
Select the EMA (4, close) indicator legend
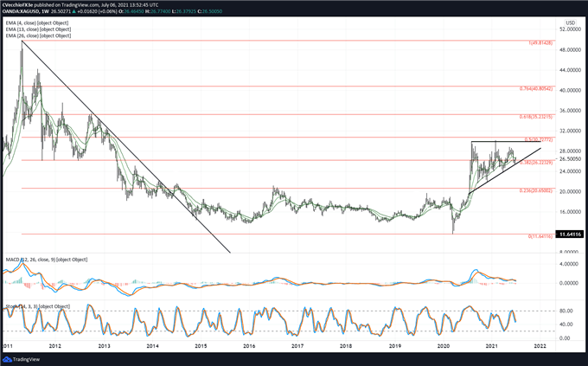coord(37,22)
